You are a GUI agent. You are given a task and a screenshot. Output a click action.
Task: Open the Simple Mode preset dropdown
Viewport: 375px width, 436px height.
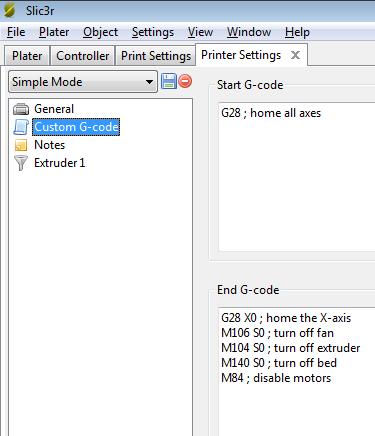(83, 82)
